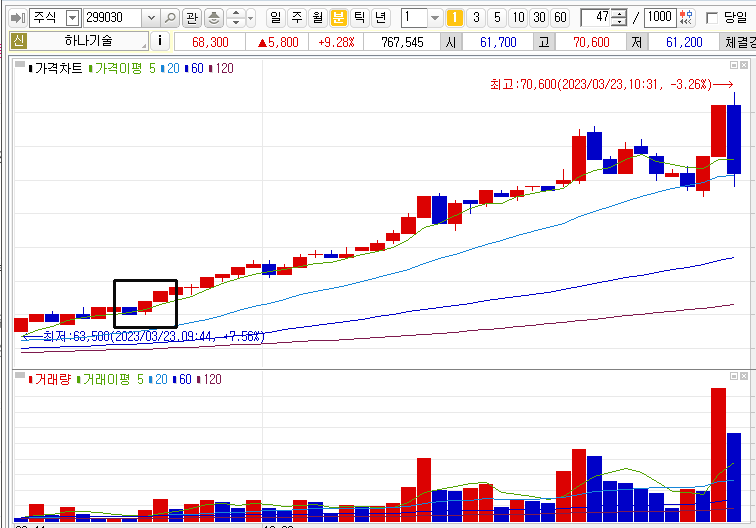Click the 관 watchlist button
Image resolution: width=756 pixels, height=528 pixels.
pyautogui.click(x=192, y=18)
